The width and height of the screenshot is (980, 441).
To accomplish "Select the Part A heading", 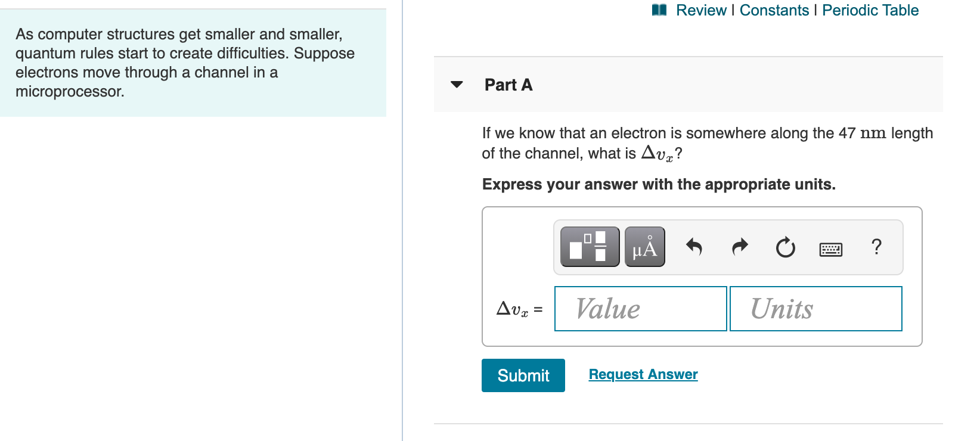I will coord(508,85).
